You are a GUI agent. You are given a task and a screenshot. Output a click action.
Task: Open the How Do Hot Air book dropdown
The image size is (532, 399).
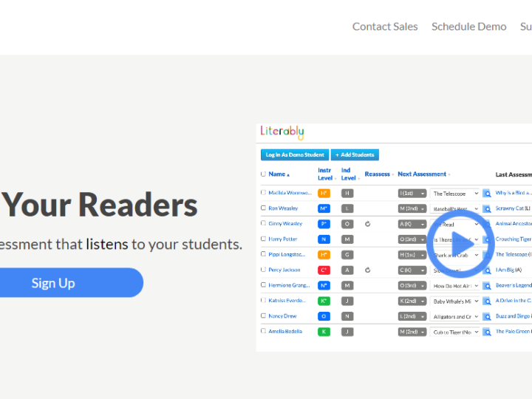pyautogui.click(x=454, y=286)
